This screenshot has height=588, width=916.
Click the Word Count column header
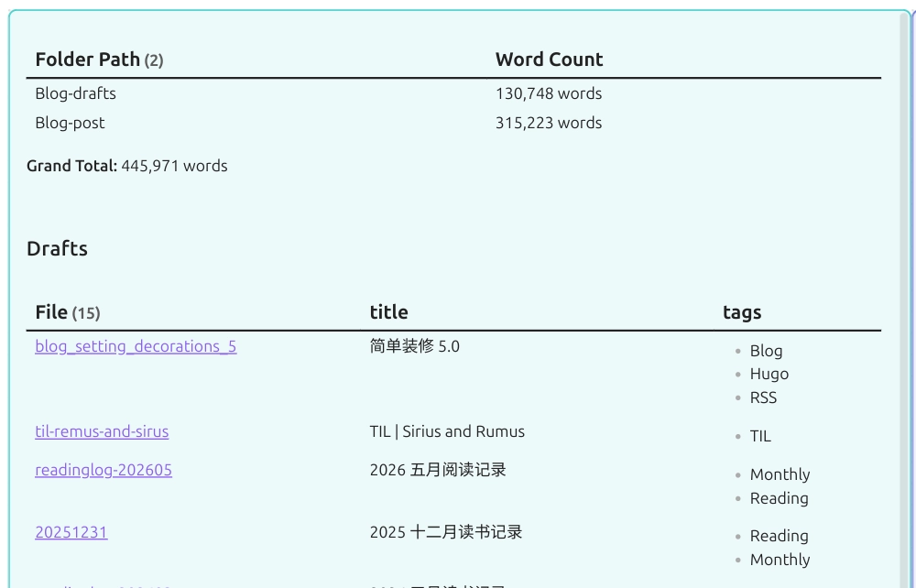click(549, 60)
